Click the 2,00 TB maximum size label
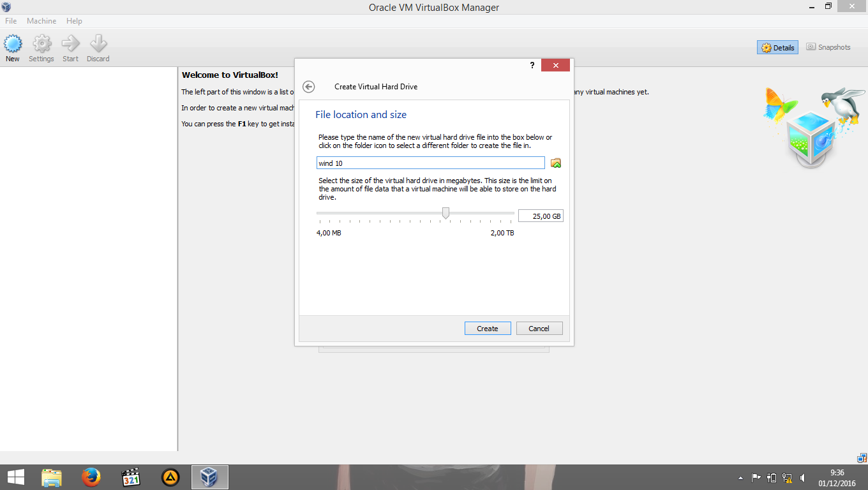 502,233
